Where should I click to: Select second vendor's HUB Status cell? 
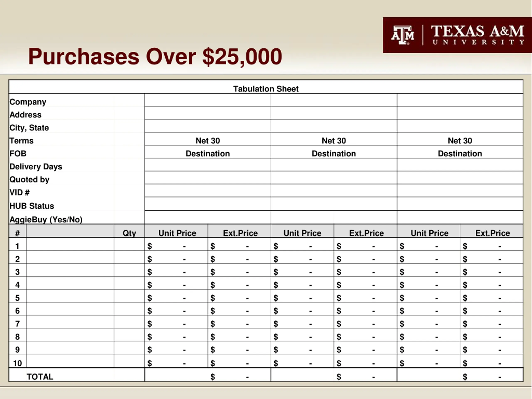(x=334, y=204)
